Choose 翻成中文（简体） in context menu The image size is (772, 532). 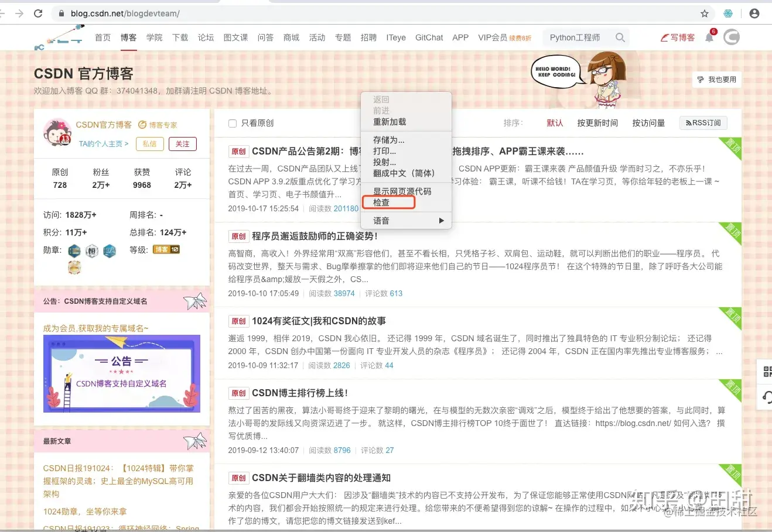tap(406, 173)
